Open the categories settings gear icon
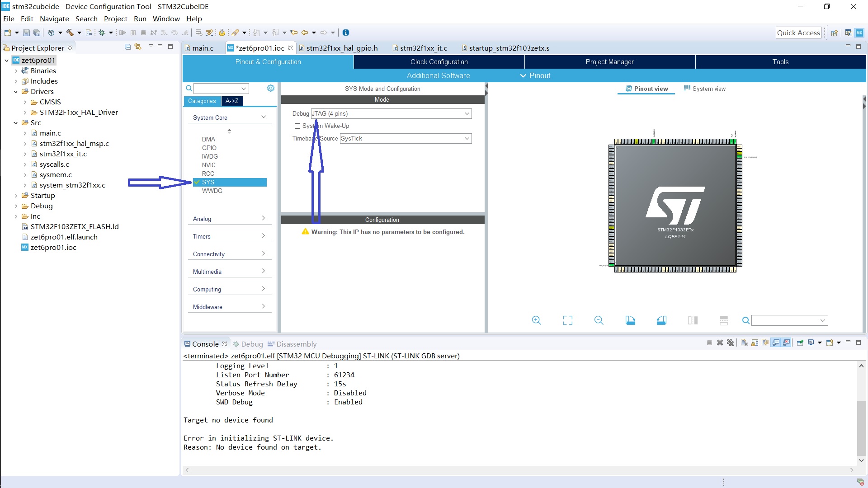 click(x=270, y=88)
